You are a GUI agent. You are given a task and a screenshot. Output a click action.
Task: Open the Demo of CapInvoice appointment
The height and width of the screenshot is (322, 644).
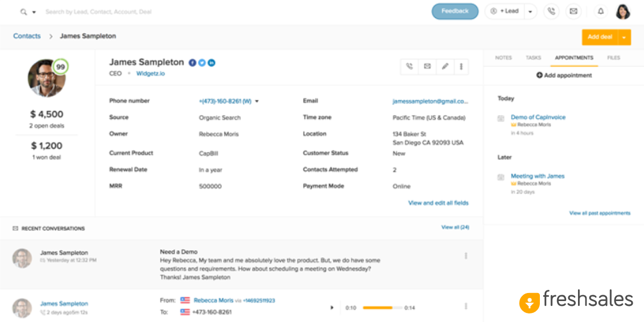coord(538,117)
